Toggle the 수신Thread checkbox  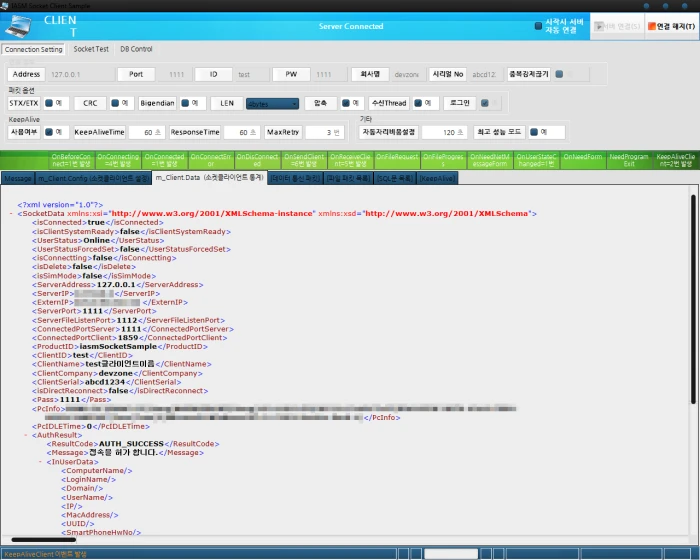[418, 103]
